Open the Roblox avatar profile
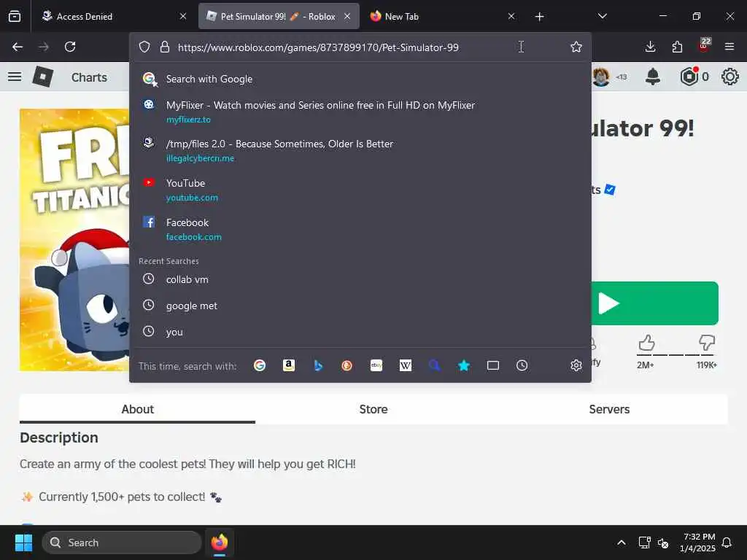 click(601, 77)
